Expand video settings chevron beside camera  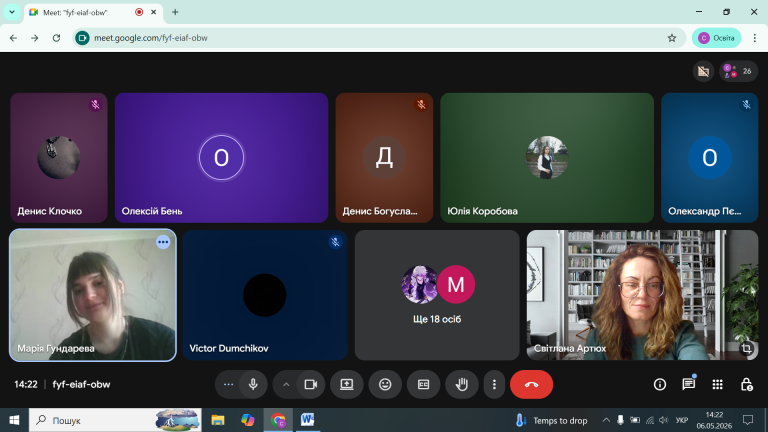pyautogui.click(x=286, y=384)
